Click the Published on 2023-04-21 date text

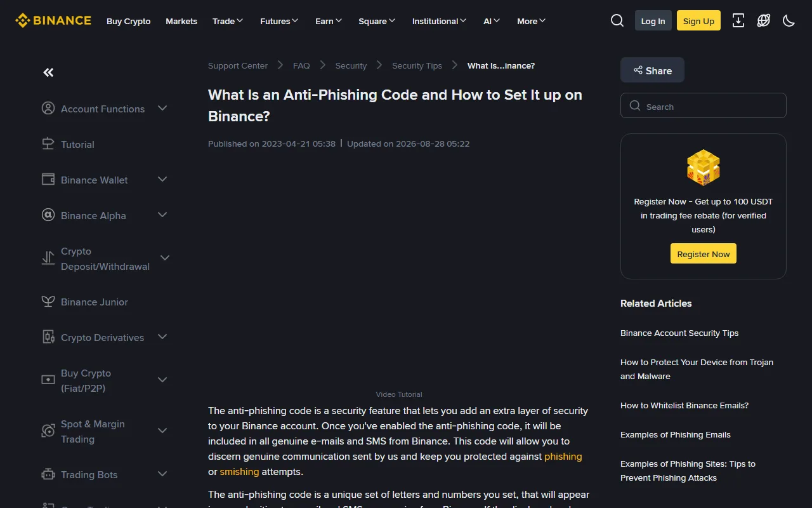pos(272,144)
